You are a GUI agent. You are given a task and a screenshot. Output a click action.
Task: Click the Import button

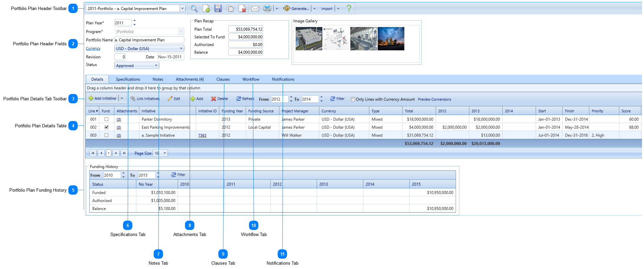pyautogui.click(x=327, y=9)
